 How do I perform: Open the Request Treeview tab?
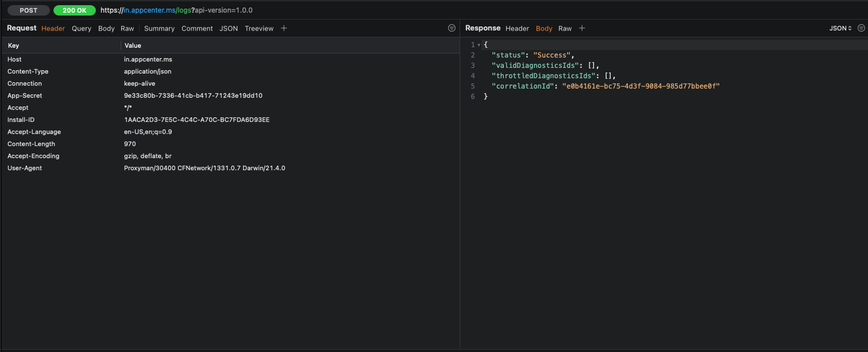point(259,28)
